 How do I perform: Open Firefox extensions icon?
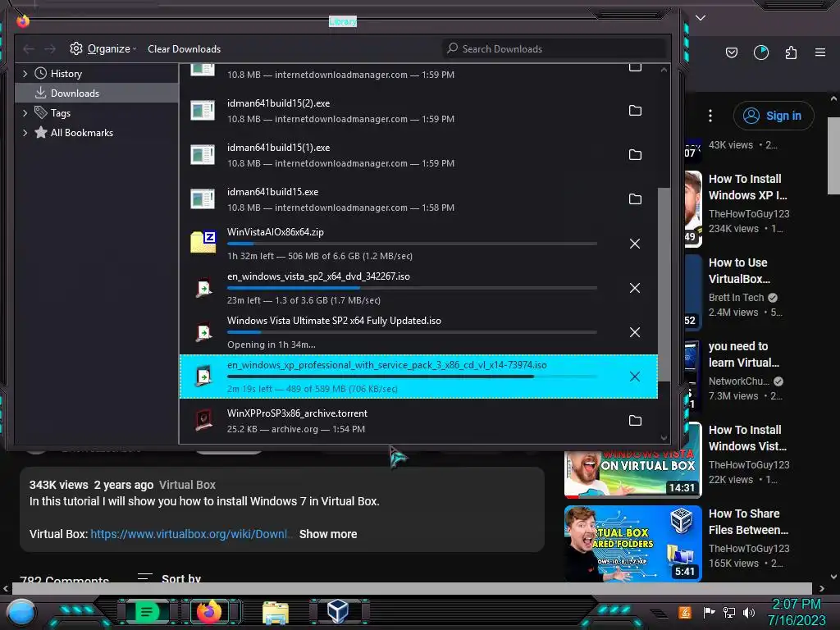coord(791,52)
